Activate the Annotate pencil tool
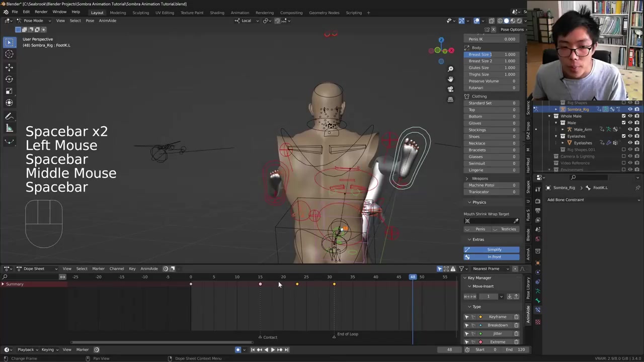The width and height of the screenshot is (644, 362). [x=9, y=116]
